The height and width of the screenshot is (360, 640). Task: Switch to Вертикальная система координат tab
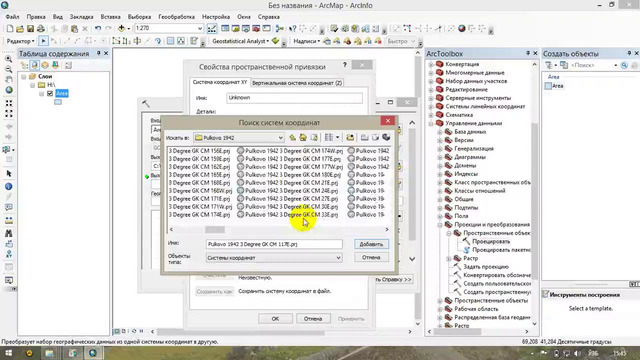(x=297, y=83)
